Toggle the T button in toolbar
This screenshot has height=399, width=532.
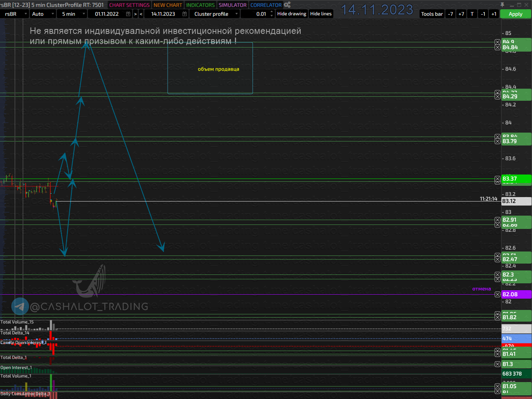pyautogui.click(x=472, y=14)
